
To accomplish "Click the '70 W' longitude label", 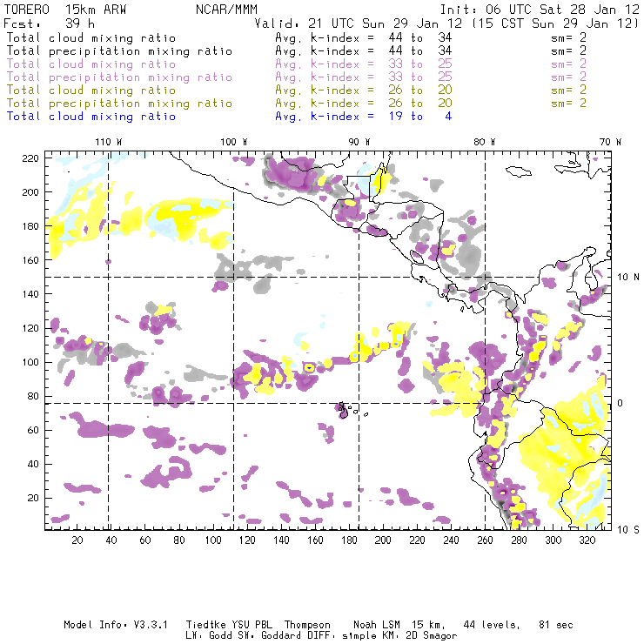I will point(610,142).
